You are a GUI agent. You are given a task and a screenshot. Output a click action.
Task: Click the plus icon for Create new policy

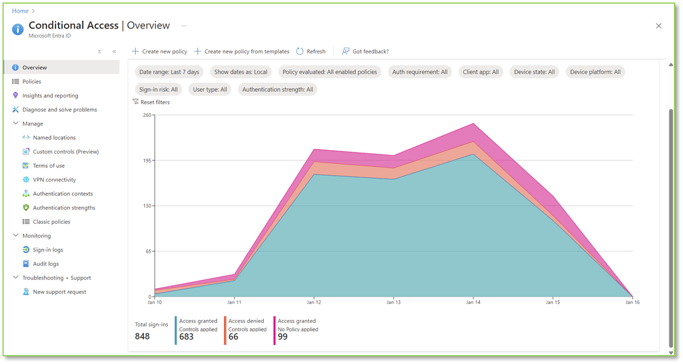135,51
